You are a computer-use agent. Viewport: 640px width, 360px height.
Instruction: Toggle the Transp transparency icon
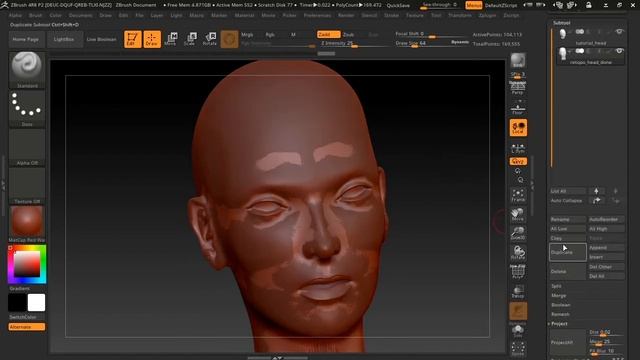click(518, 291)
